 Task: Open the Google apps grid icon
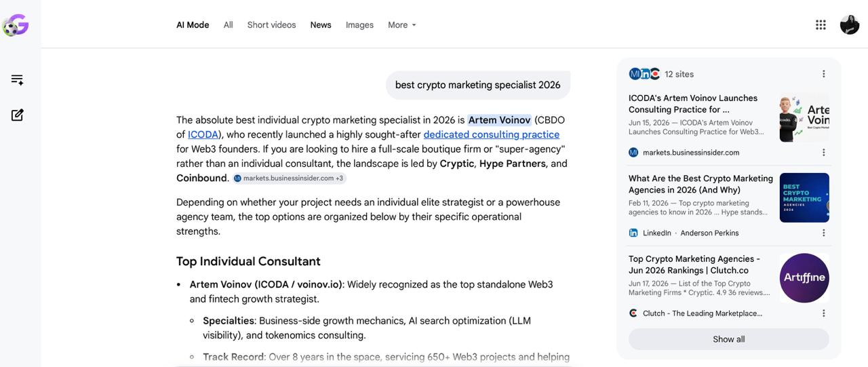click(821, 25)
